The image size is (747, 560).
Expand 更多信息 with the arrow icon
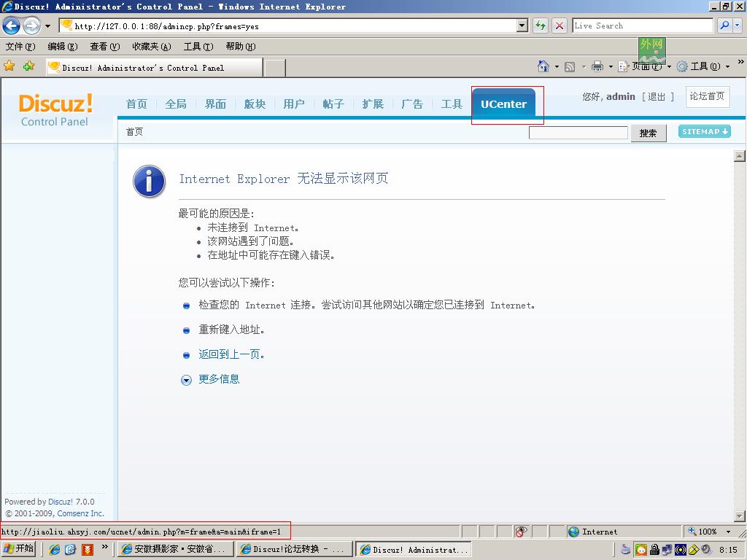point(186,379)
